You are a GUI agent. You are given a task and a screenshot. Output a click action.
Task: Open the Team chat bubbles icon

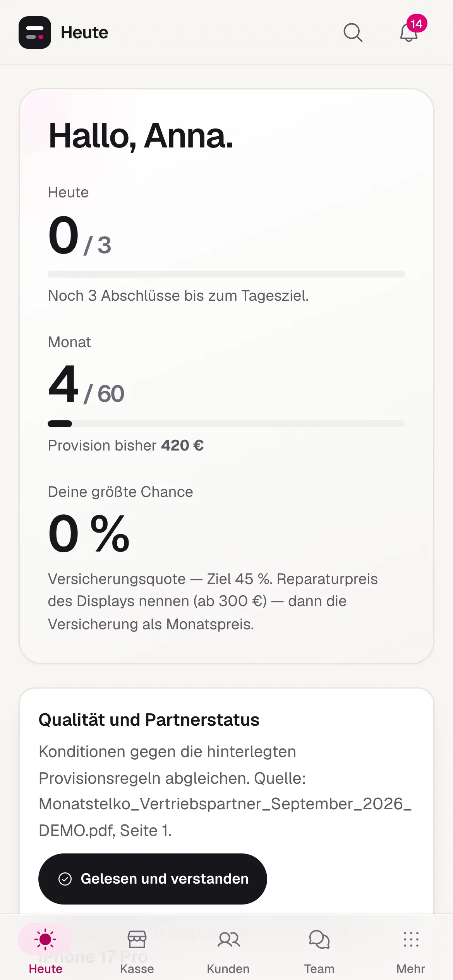pos(319,939)
